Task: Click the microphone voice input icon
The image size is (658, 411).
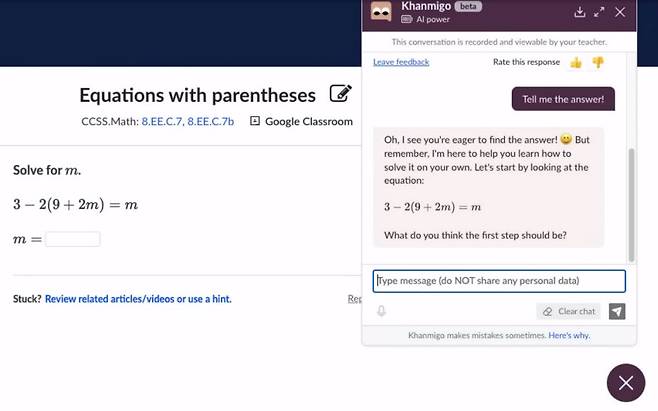Action: point(382,311)
